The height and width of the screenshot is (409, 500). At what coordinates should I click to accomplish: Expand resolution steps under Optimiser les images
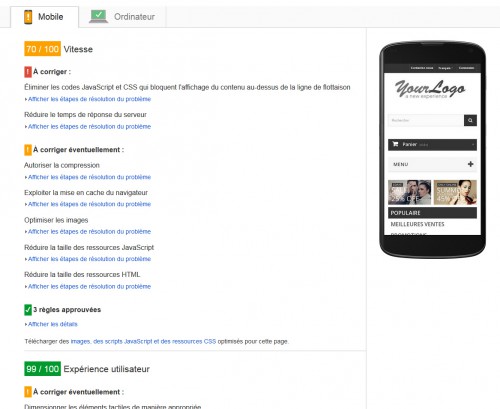[89, 231]
